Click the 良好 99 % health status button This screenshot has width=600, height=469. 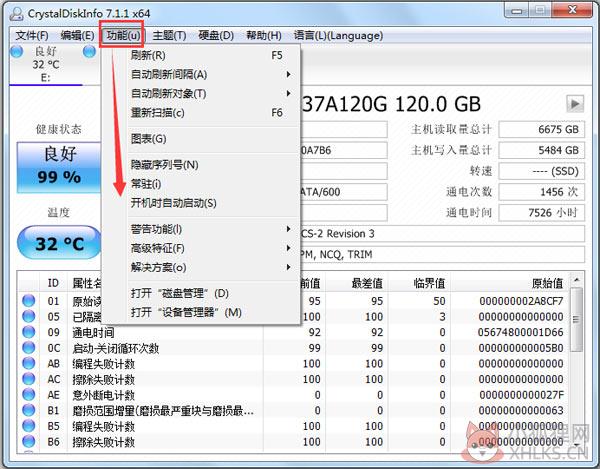coord(59,167)
